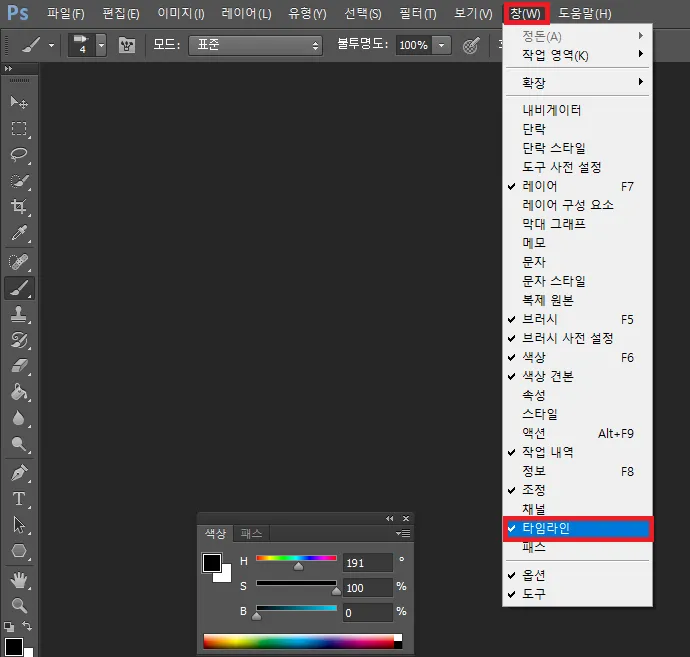Select the Rectangular Marquee tool
690x657 pixels.
(19, 128)
